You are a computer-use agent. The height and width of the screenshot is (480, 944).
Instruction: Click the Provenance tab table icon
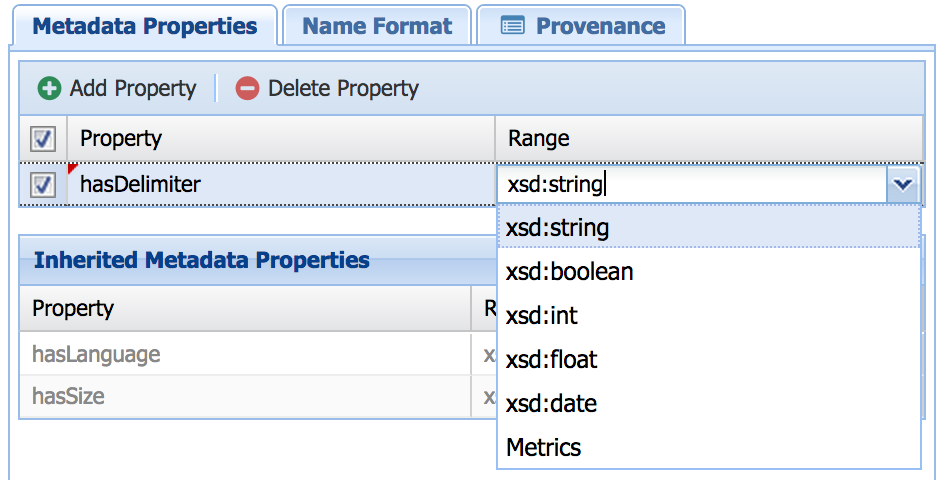512,26
